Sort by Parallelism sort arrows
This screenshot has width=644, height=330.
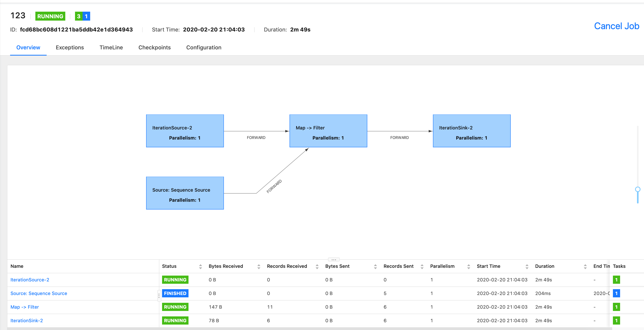(468, 266)
